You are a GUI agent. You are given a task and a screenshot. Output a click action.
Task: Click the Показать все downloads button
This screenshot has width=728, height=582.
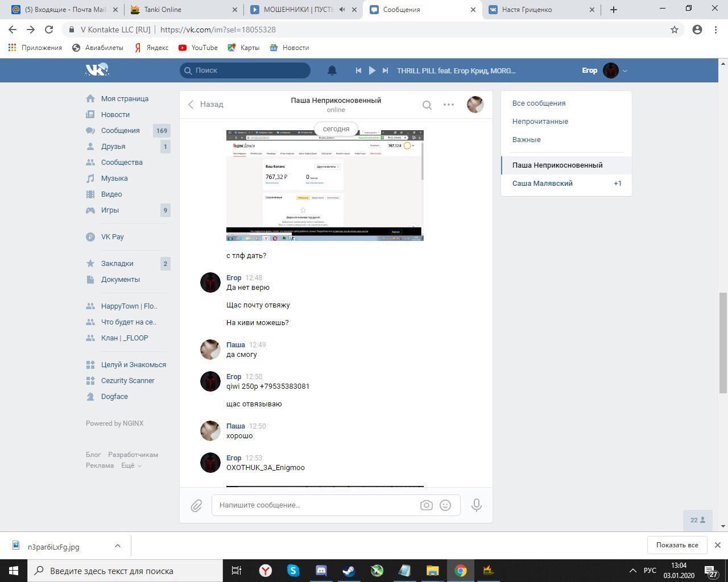tap(677, 545)
